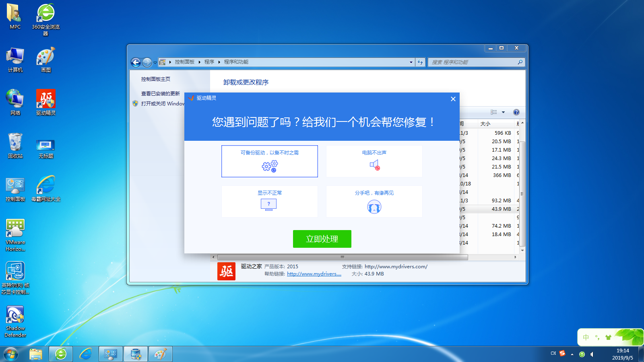Expand the 程序 breadcrumb arrow

(219, 62)
